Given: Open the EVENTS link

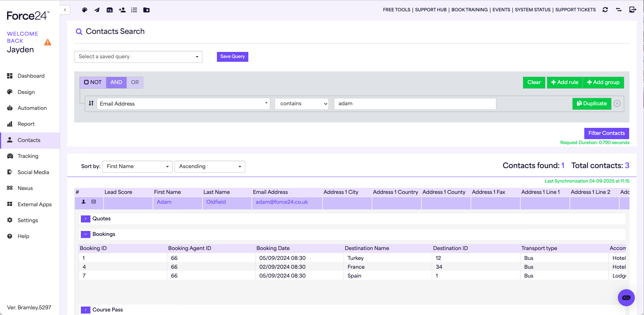Looking at the screenshot, I should point(501,10).
